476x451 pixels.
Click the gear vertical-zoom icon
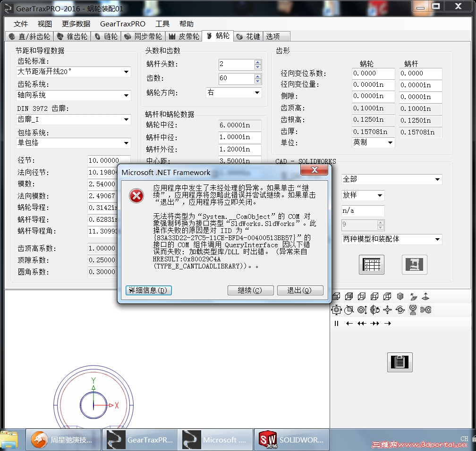[361, 309]
